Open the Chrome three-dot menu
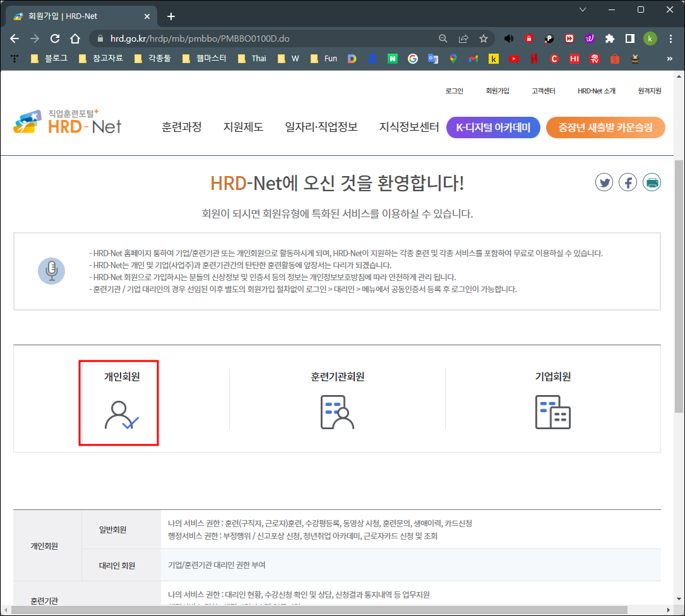This screenshot has width=685, height=616. (671, 38)
